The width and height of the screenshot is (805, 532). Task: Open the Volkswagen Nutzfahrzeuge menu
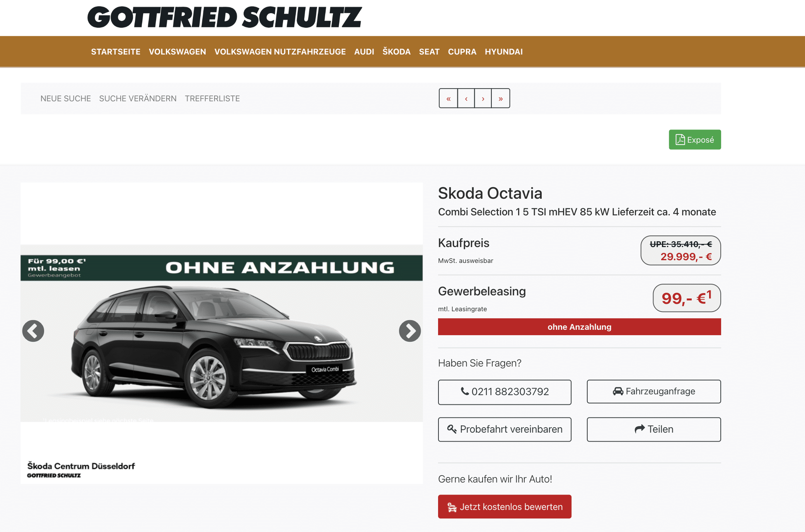pos(280,52)
